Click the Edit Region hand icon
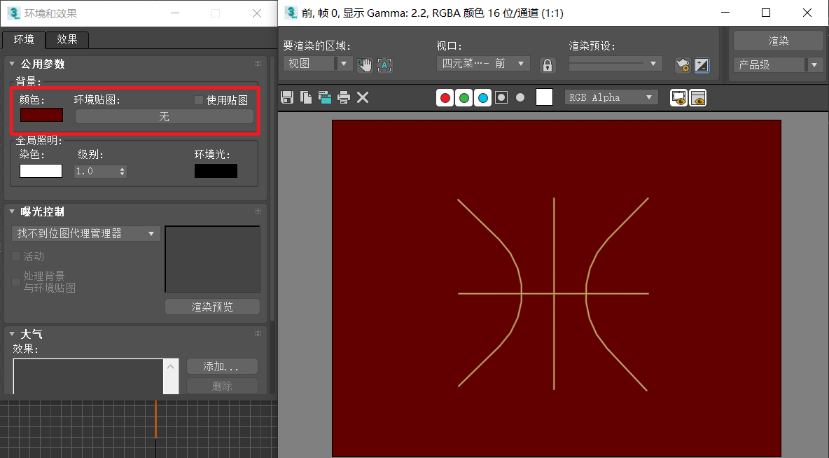Image resolution: width=829 pixels, height=458 pixels. [x=365, y=64]
